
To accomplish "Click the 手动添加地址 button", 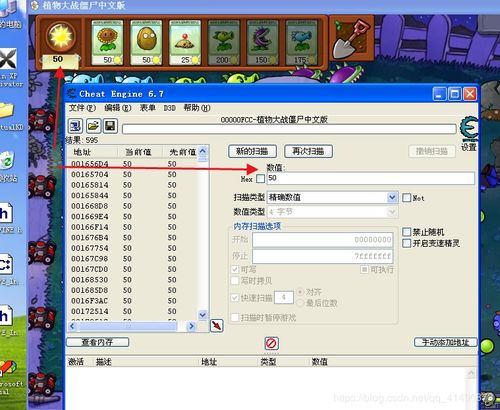I will coord(445,342).
